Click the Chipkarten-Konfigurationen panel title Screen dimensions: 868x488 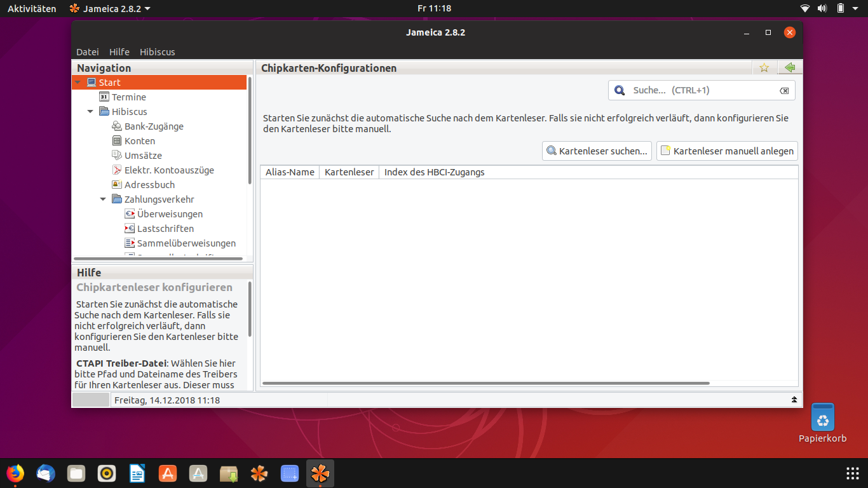pyautogui.click(x=329, y=68)
